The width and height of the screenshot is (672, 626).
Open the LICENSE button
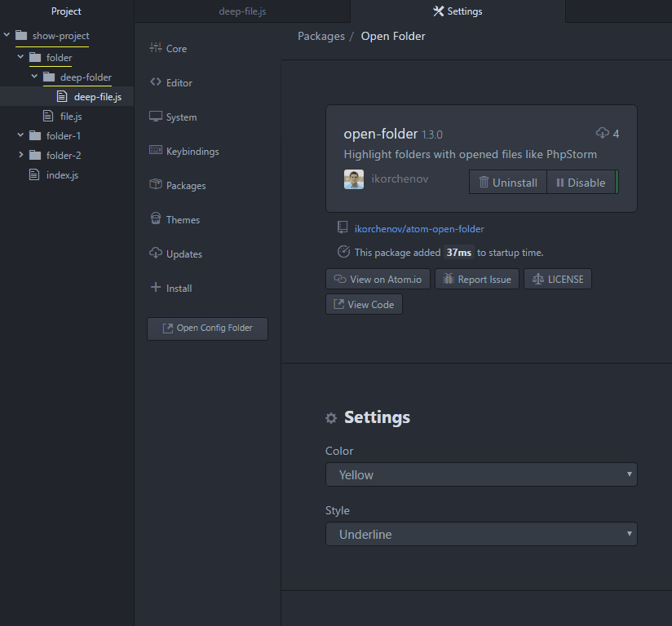(558, 280)
